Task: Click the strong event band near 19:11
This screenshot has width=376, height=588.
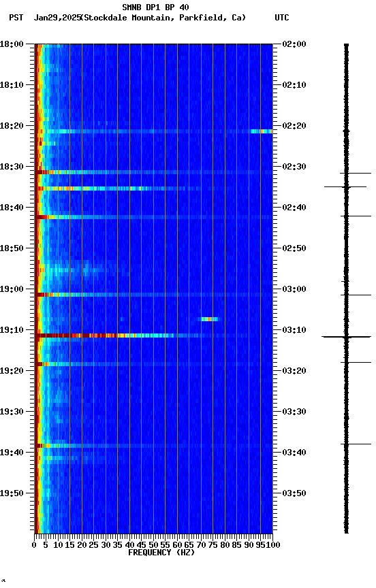Action: point(153,336)
